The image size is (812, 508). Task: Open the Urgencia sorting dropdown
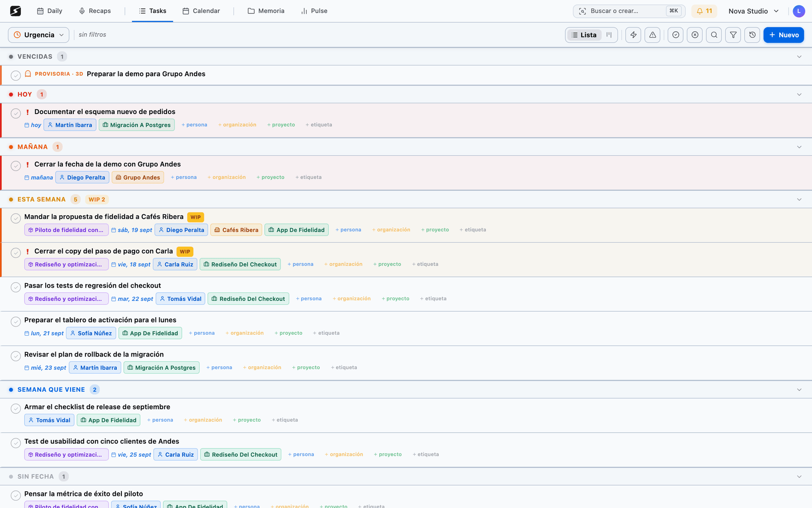(x=38, y=35)
